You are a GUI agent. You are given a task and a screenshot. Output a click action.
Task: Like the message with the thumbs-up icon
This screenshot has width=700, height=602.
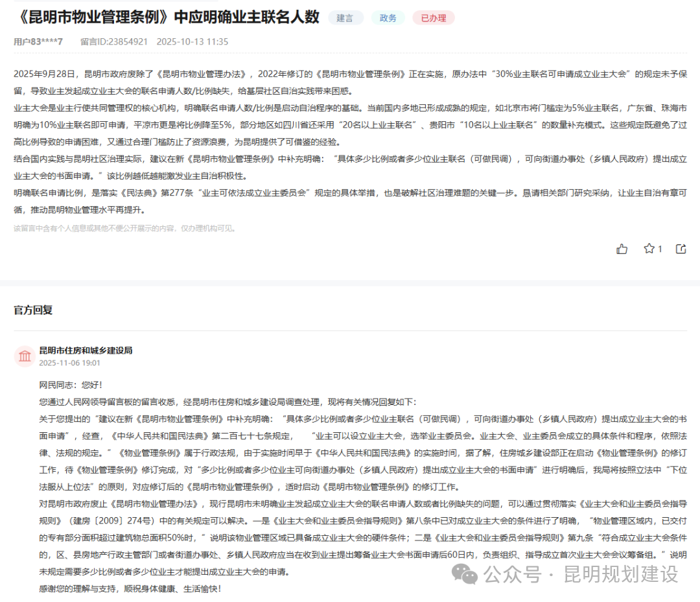(622, 248)
